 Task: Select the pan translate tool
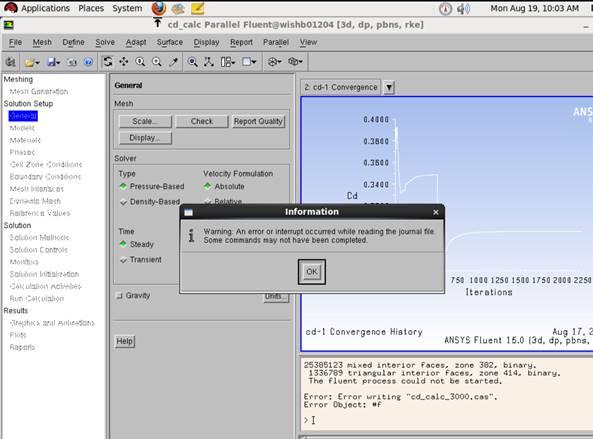(x=124, y=62)
